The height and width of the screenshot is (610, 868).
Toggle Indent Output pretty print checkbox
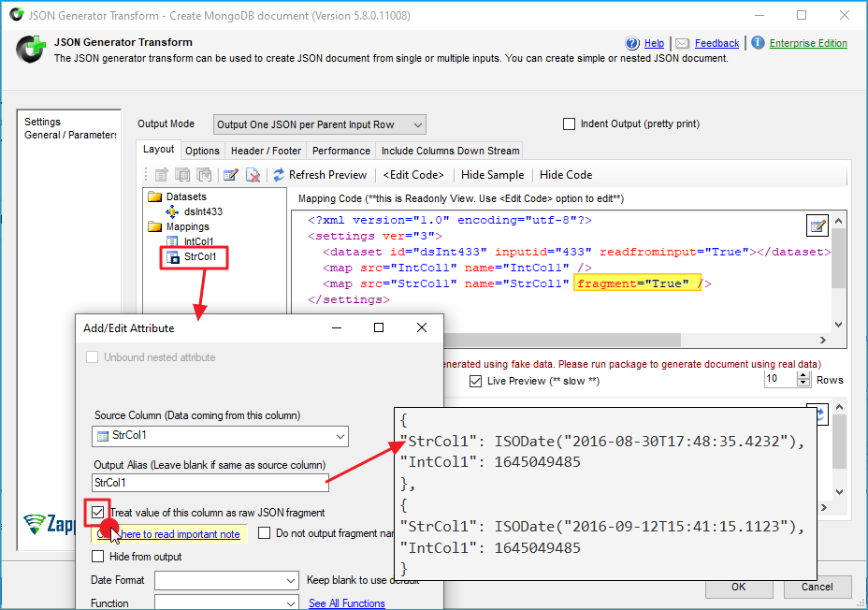pos(569,124)
